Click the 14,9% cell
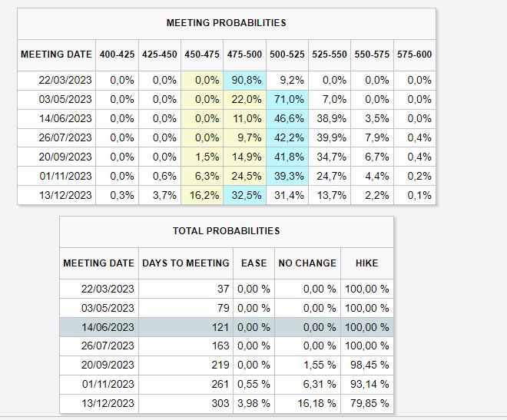The image size is (507, 420). click(x=244, y=157)
